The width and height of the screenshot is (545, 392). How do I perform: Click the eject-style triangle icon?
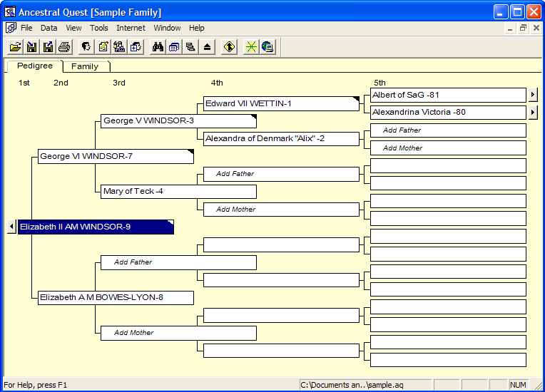[x=207, y=47]
